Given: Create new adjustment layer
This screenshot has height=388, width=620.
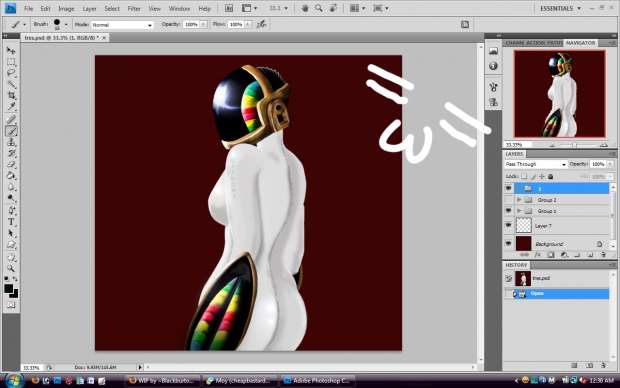Looking at the screenshot, I should (x=564, y=255).
